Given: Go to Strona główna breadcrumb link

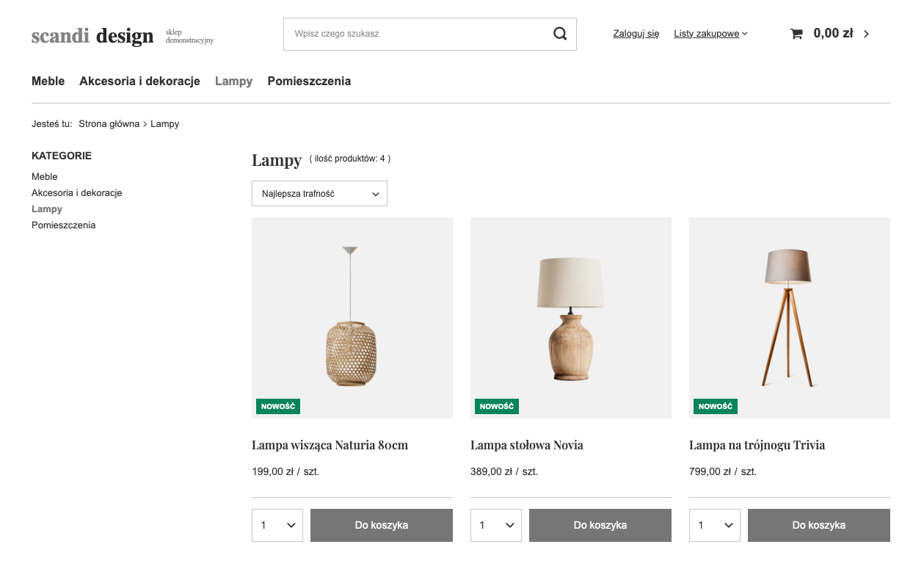Looking at the screenshot, I should 109,124.
